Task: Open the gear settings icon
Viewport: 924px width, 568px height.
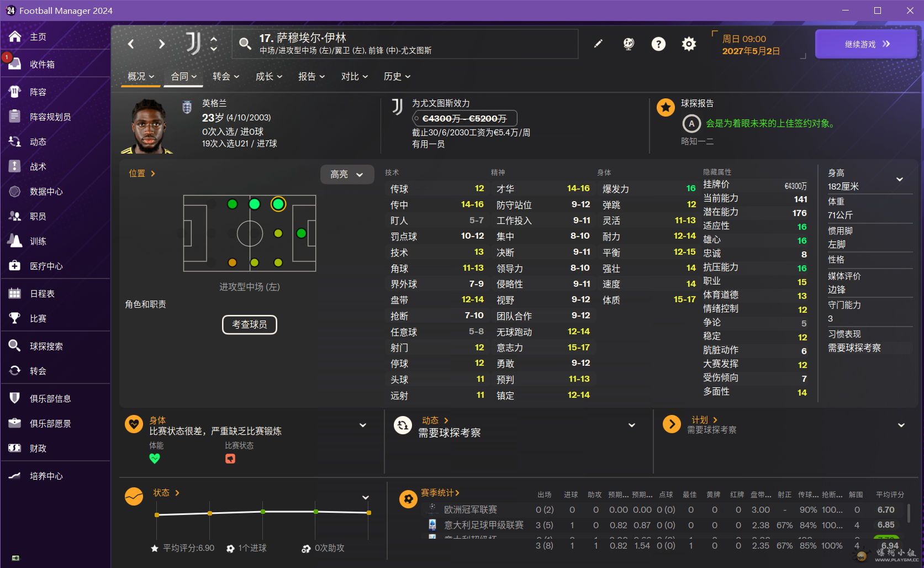Action: [689, 44]
